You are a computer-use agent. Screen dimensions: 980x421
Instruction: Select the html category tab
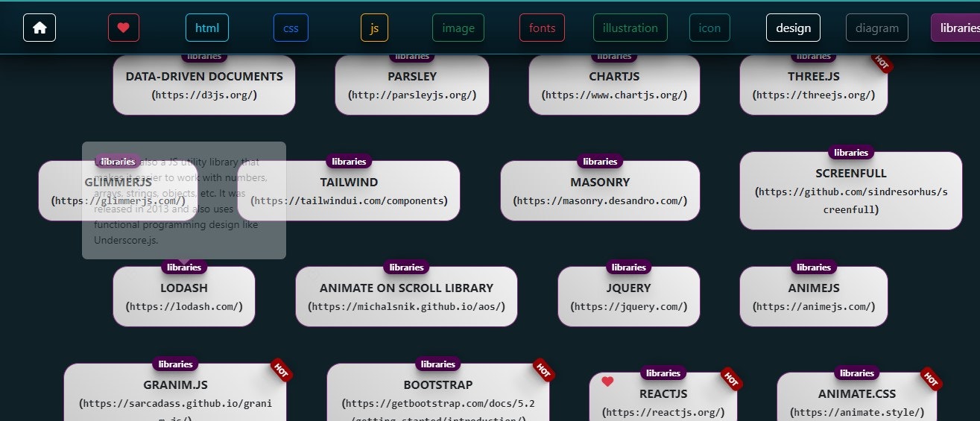click(x=207, y=28)
